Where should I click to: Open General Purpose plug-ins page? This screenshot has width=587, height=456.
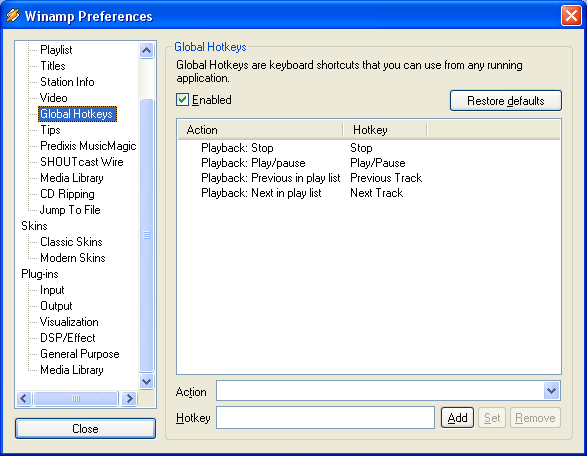pos(80,354)
